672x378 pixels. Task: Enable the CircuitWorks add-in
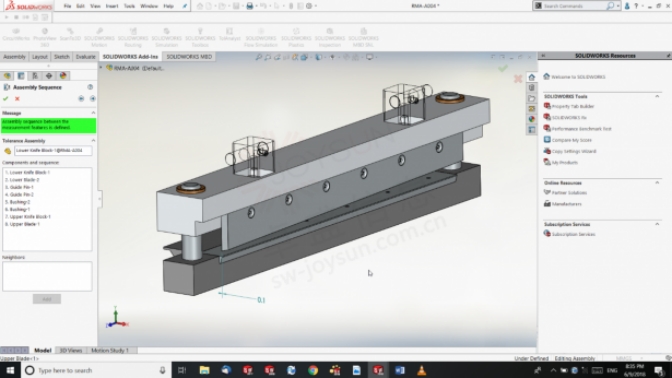pyautogui.click(x=16, y=35)
